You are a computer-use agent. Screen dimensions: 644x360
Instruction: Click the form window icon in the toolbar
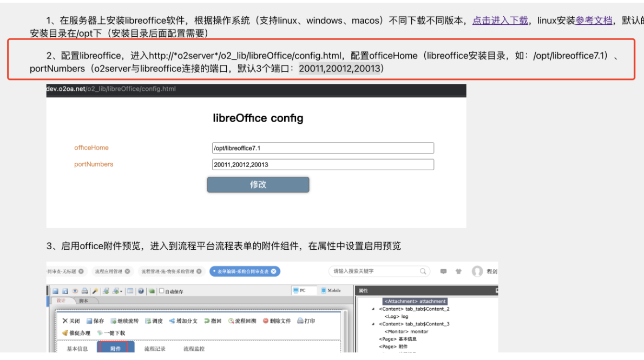tap(130, 291)
